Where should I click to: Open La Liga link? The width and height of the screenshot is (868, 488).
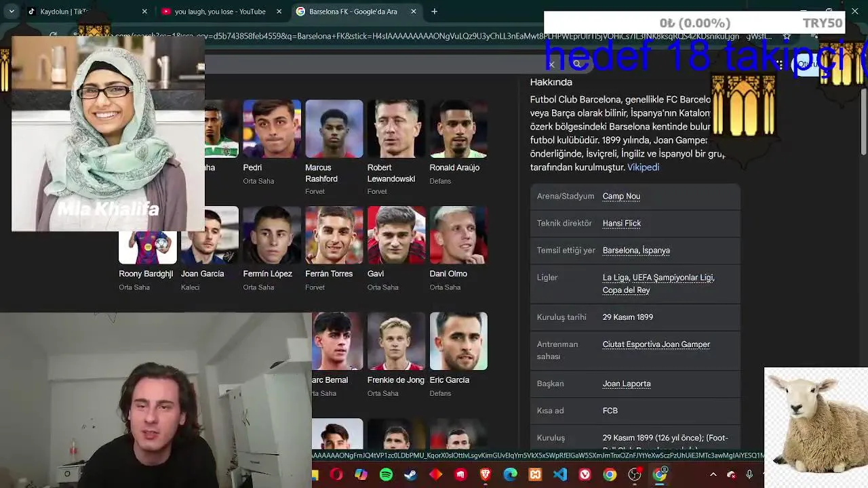pos(615,277)
